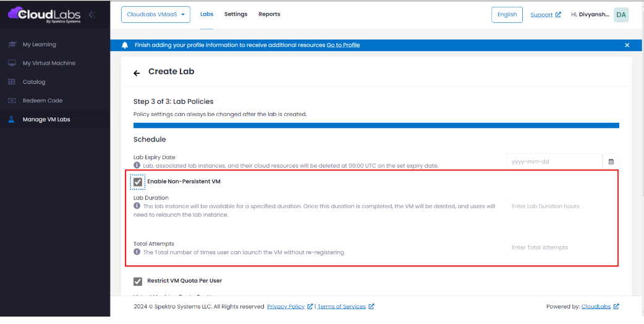Click the Lab Expiry Date info icon

[x=137, y=165]
